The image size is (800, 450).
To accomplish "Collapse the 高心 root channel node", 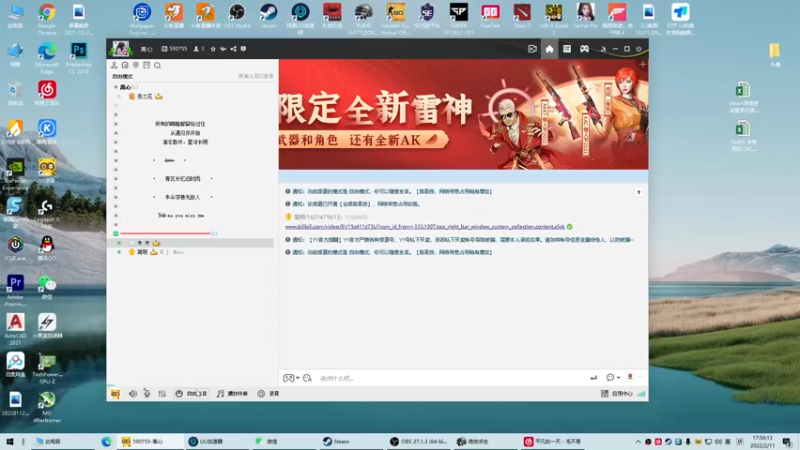I will tap(116, 87).
